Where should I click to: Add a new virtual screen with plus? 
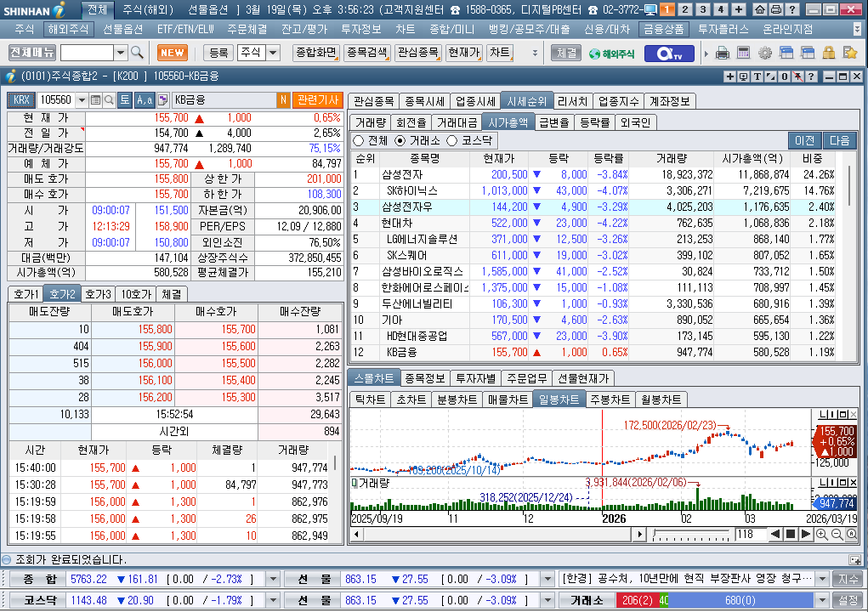[739, 9]
